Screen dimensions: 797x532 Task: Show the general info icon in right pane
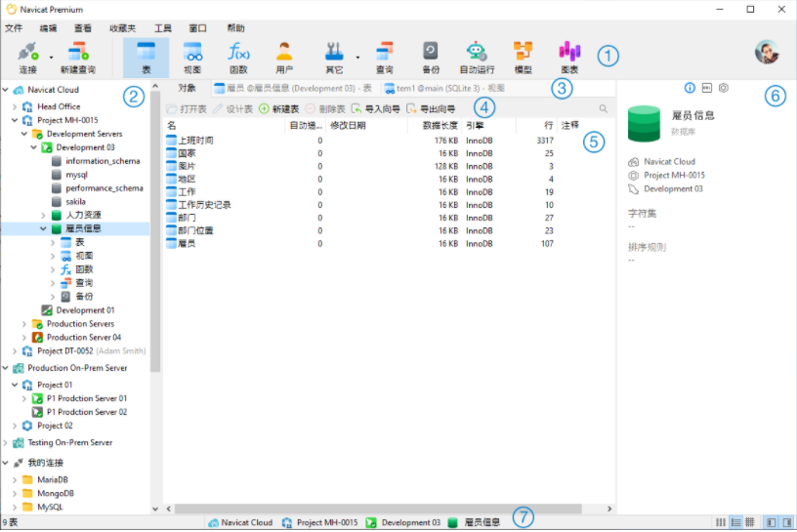(690, 88)
